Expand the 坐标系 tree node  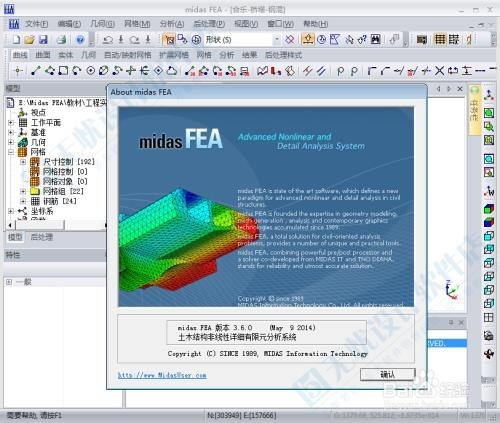point(11,211)
